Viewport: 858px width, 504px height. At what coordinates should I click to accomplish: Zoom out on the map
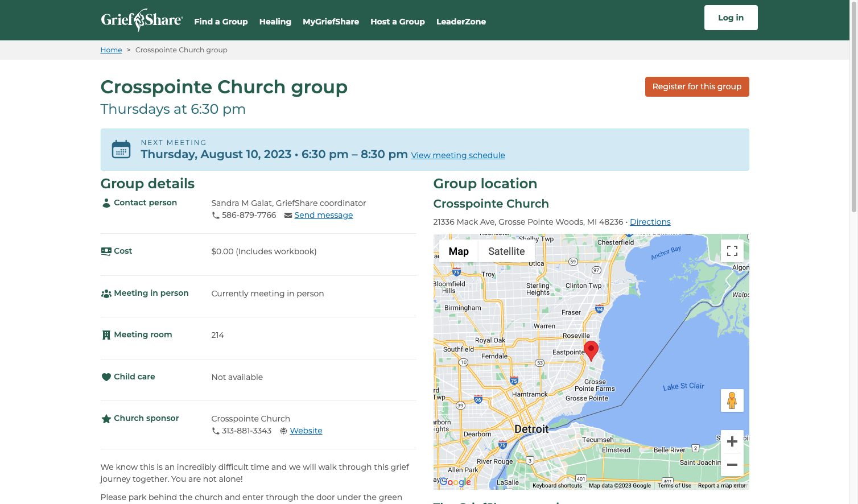tap(732, 465)
